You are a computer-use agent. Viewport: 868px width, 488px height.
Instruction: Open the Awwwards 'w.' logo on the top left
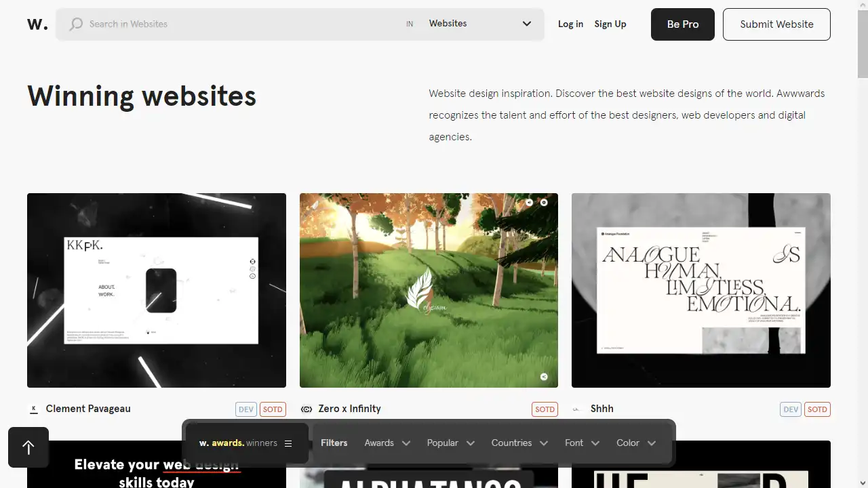(37, 24)
